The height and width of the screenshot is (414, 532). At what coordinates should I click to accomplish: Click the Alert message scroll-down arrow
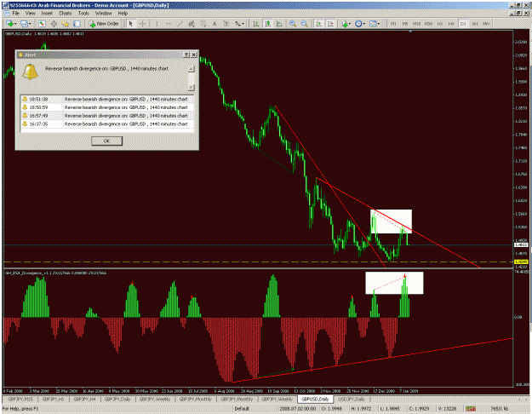(191, 88)
